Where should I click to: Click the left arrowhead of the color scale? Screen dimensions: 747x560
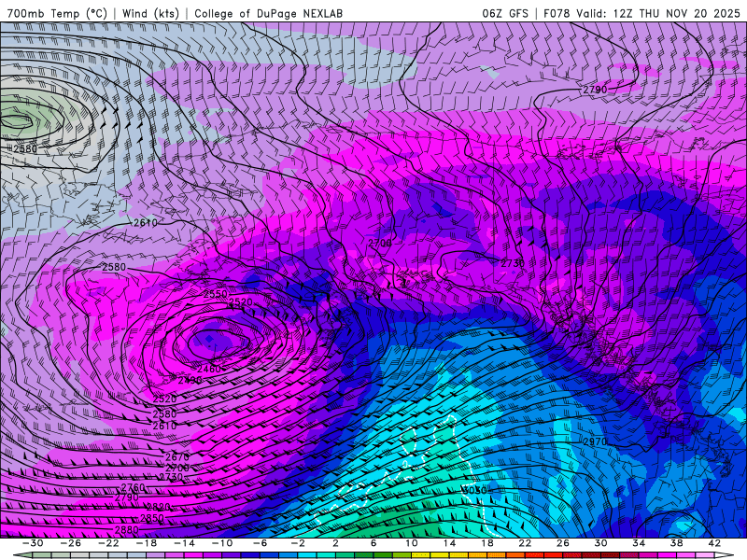tap(23, 555)
